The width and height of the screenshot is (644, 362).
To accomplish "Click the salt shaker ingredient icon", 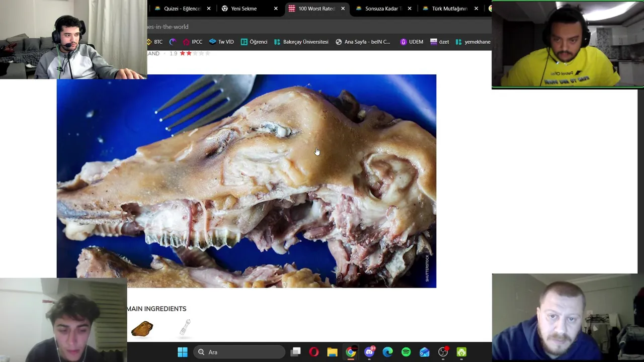I will pyautogui.click(x=185, y=328).
